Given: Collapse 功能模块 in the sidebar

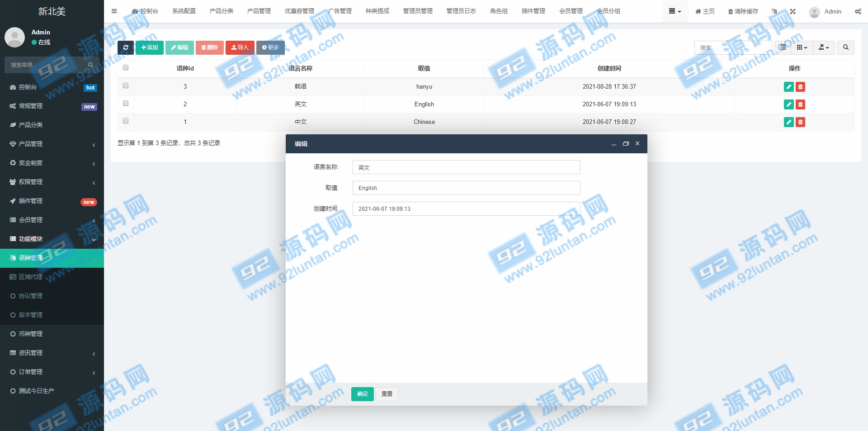Looking at the screenshot, I should tap(52, 239).
